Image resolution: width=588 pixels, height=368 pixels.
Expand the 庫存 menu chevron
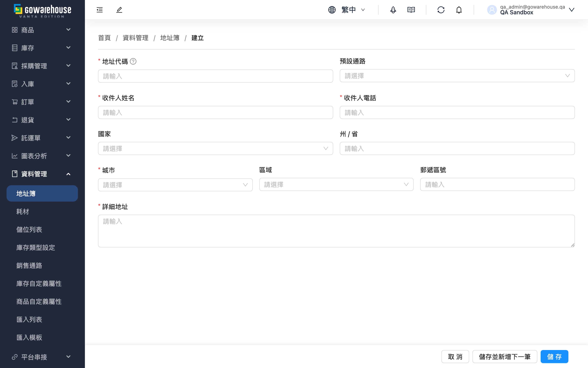[x=69, y=48]
